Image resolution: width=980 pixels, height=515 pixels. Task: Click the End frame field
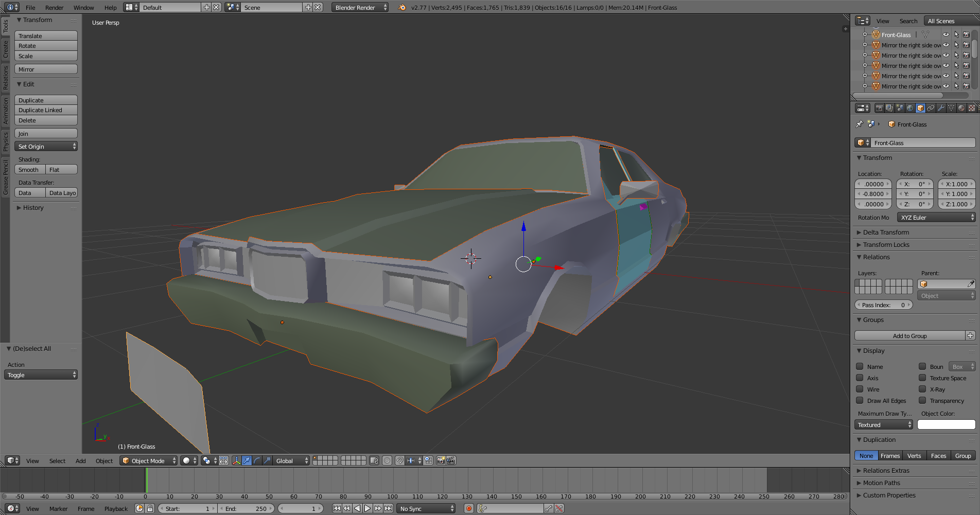(x=246, y=508)
